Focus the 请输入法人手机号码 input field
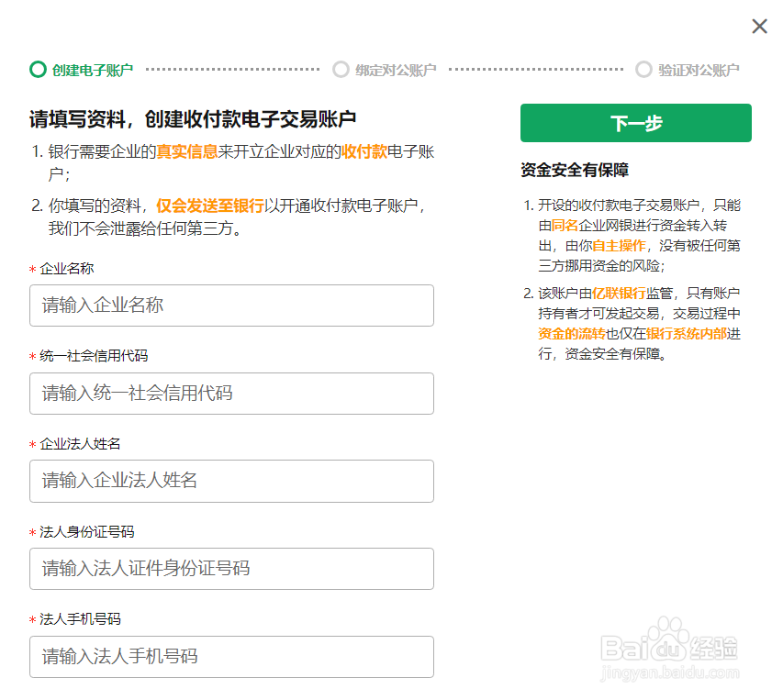 click(x=231, y=657)
